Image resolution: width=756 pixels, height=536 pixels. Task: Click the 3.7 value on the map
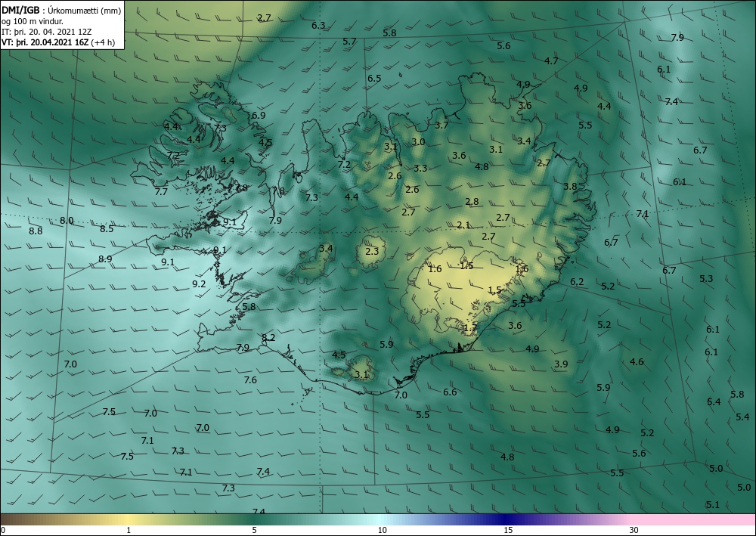[x=442, y=125]
